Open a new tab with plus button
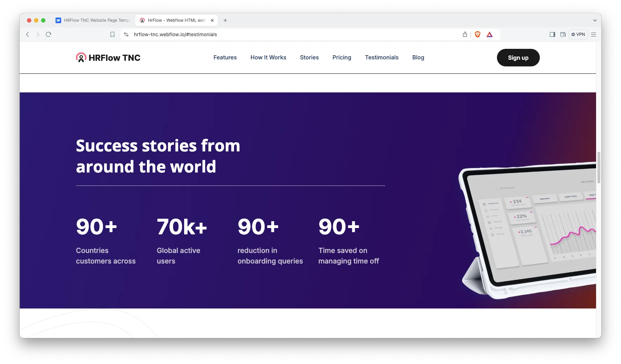 pos(225,20)
